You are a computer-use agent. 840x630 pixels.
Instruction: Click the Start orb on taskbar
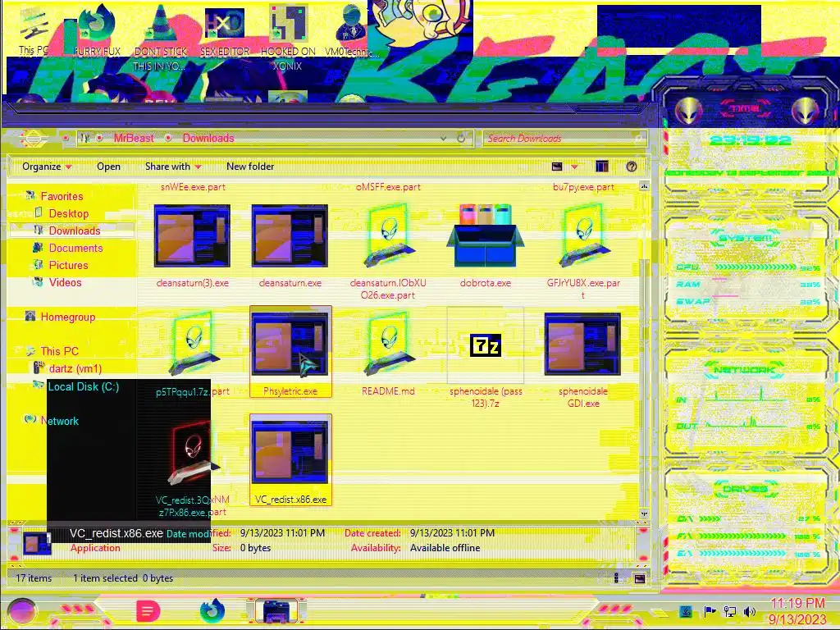pyautogui.click(x=21, y=611)
